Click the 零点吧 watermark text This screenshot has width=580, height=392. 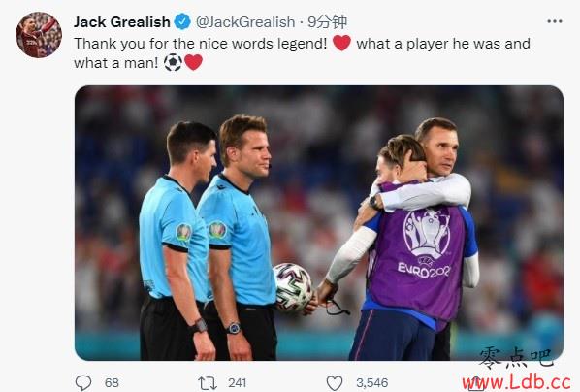[x=516, y=357]
